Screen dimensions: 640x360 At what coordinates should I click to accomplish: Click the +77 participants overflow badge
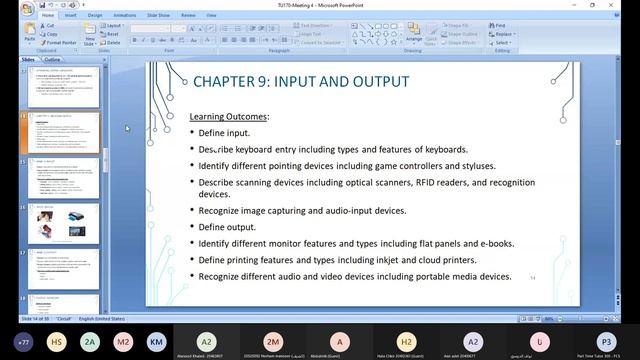[x=23, y=342]
